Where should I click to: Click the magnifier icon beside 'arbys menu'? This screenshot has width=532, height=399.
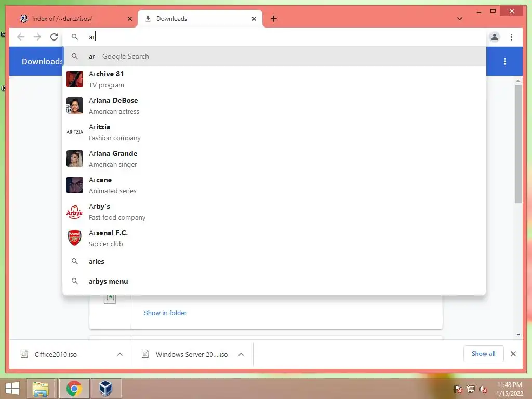pos(75,281)
